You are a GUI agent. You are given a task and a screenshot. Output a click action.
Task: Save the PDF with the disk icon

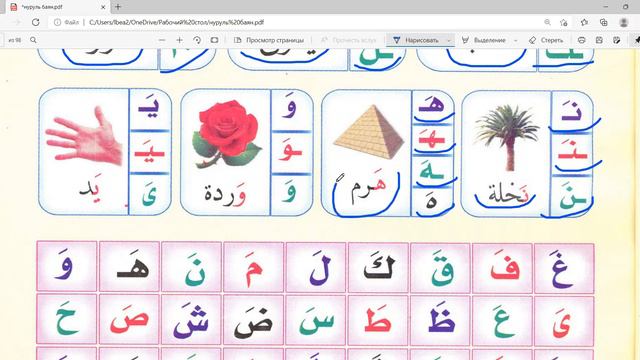599,40
